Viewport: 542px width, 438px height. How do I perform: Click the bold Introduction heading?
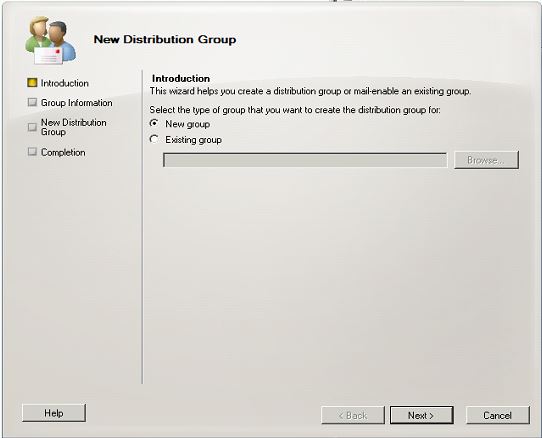[181, 78]
